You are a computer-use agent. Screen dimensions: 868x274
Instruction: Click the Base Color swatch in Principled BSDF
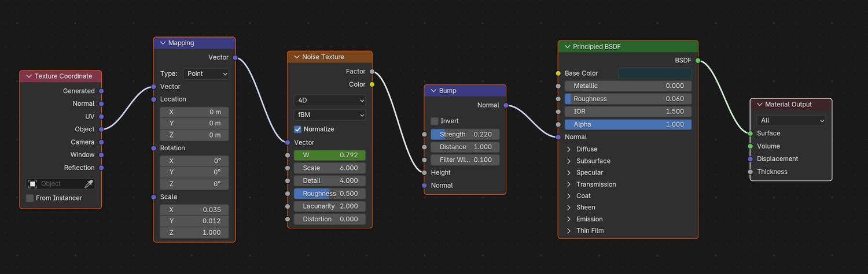pos(654,73)
